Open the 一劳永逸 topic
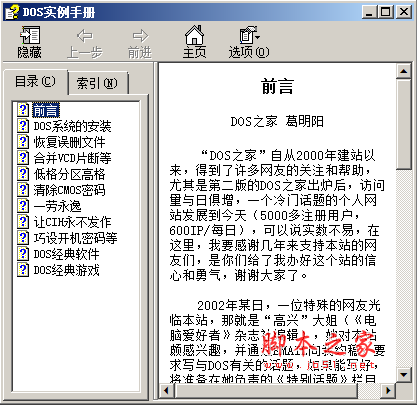 click(57, 206)
